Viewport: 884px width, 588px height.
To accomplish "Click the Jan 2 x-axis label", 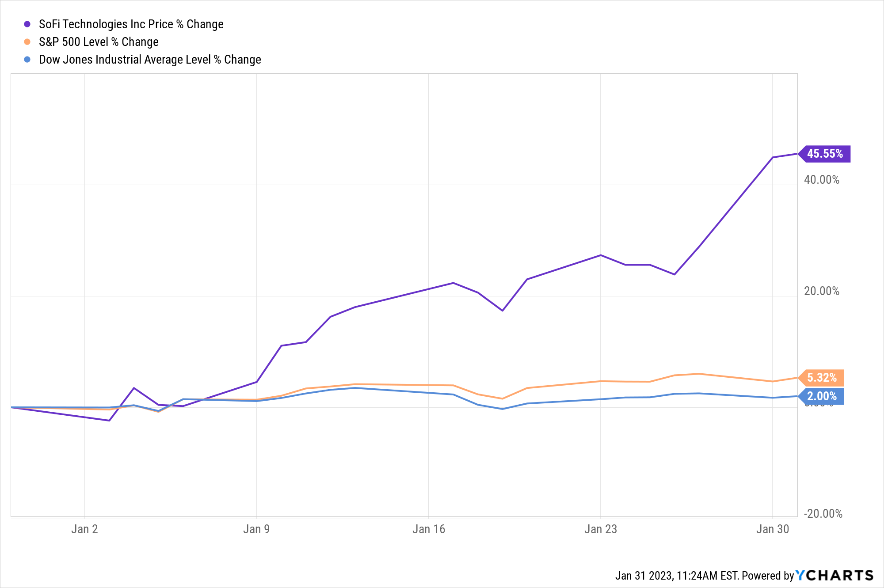I will 84,529.
